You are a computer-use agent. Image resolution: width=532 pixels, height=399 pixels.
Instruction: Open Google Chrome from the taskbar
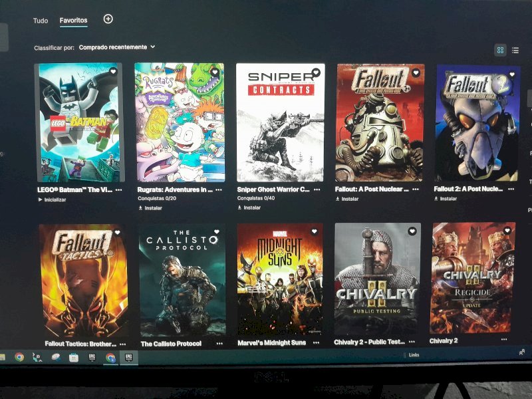[x=19, y=357]
